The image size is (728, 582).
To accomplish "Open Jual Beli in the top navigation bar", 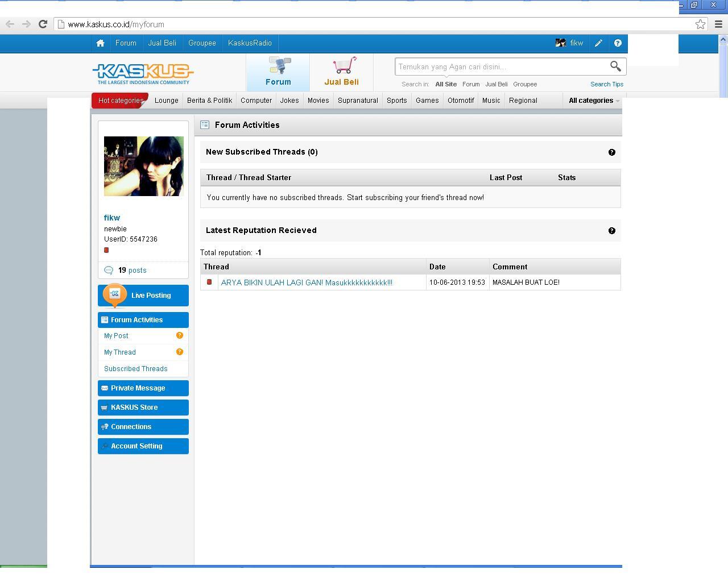I will pyautogui.click(x=162, y=43).
